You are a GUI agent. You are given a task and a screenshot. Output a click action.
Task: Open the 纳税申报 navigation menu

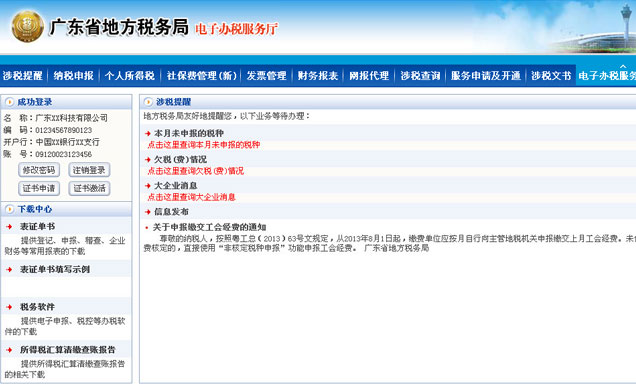(x=74, y=76)
